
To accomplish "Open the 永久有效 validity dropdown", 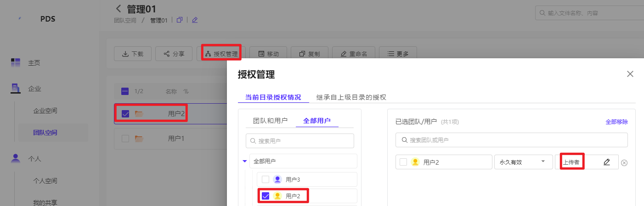I will pos(523,162).
